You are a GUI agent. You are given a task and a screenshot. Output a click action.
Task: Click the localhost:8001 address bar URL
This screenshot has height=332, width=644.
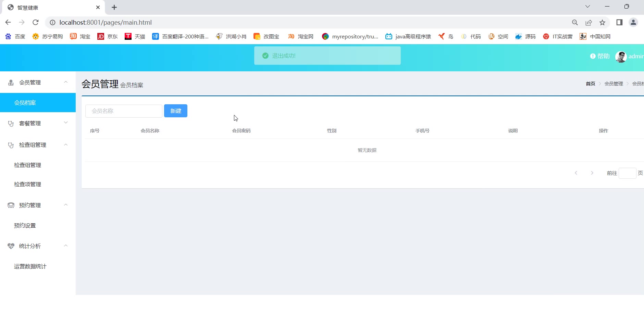point(106,22)
